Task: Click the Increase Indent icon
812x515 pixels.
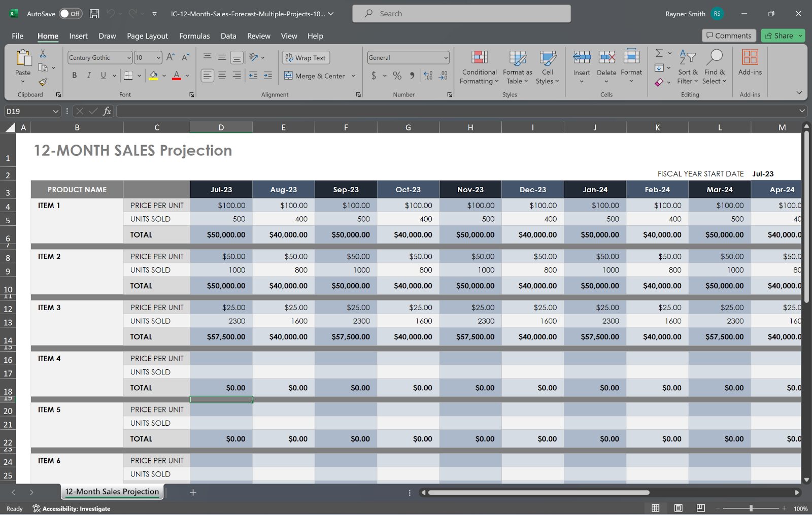Action: pyautogui.click(x=268, y=76)
